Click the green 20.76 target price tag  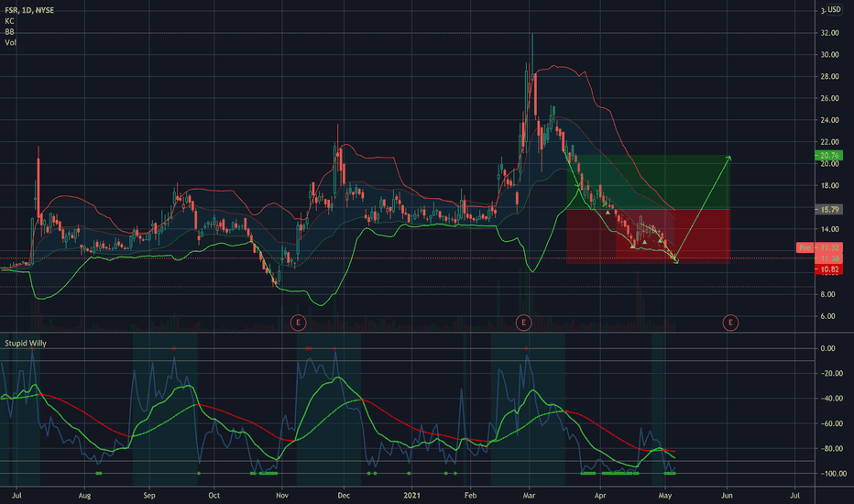[828, 155]
